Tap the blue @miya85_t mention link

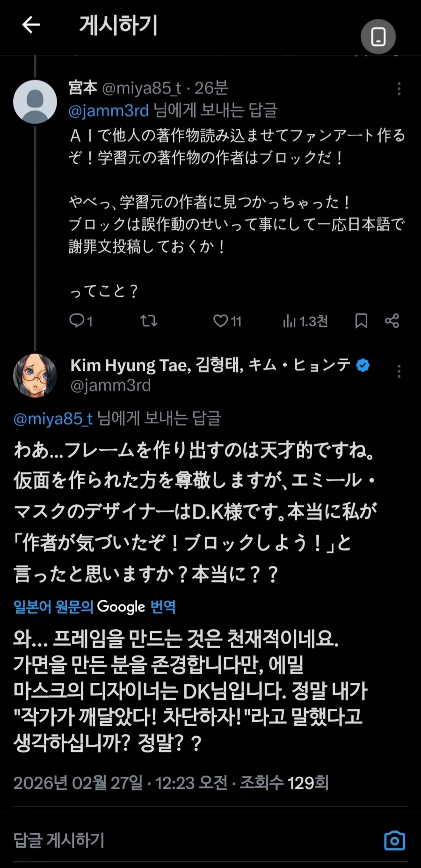point(53,419)
